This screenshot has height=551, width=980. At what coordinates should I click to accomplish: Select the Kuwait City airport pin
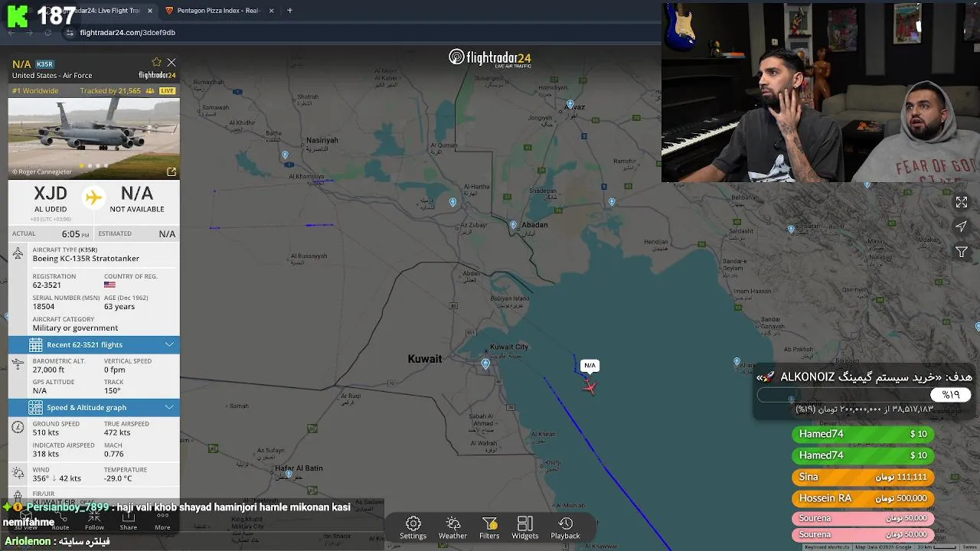(485, 364)
